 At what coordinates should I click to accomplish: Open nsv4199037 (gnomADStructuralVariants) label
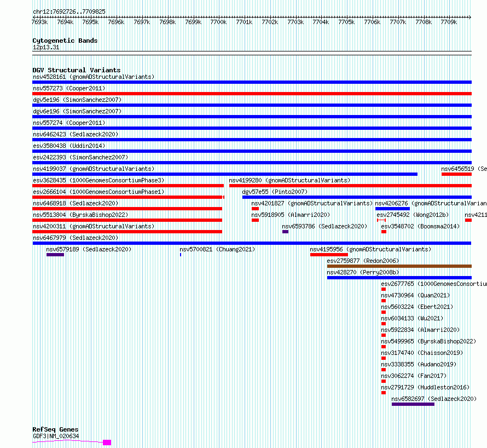tap(94, 169)
